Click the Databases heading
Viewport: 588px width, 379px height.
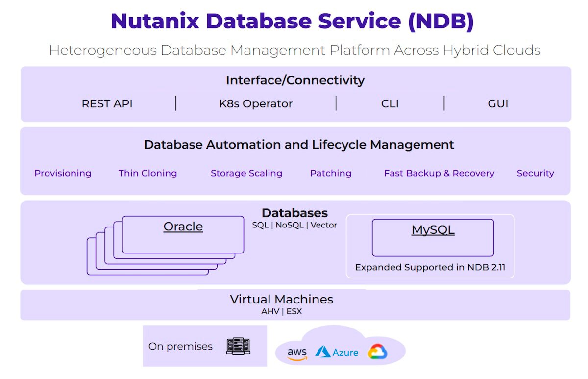(295, 213)
